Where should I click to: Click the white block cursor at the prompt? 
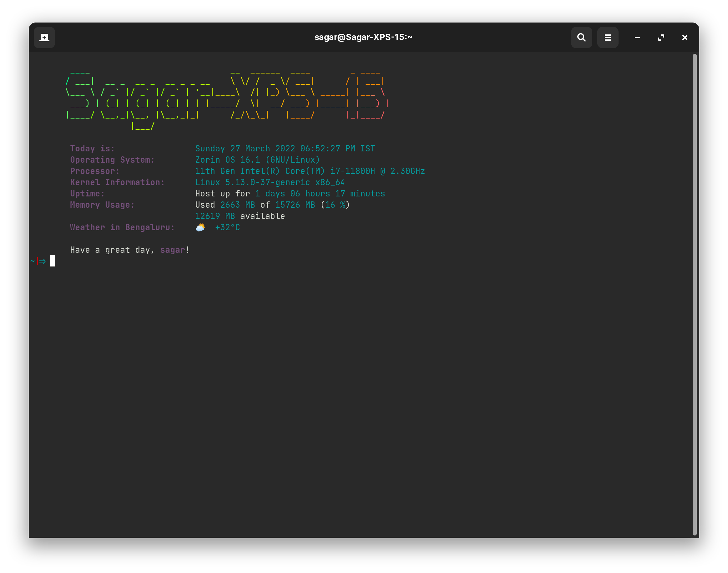click(x=52, y=261)
